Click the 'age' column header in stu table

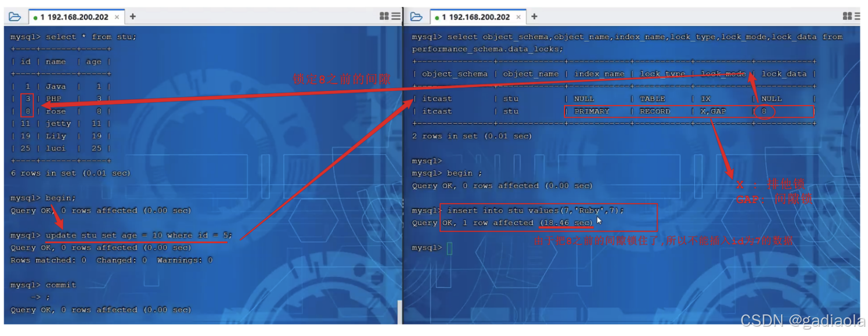click(94, 62)
